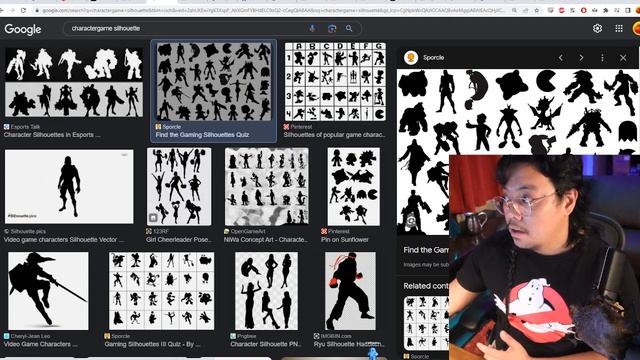Click collection badge on Cheerleader thumbnail
The image size is (640, 360).
[153, 218]
